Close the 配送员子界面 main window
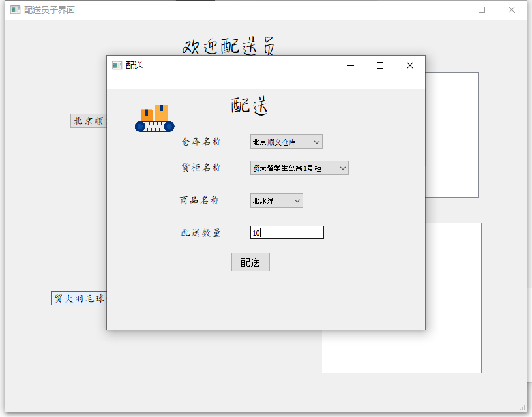 [512, 10]
